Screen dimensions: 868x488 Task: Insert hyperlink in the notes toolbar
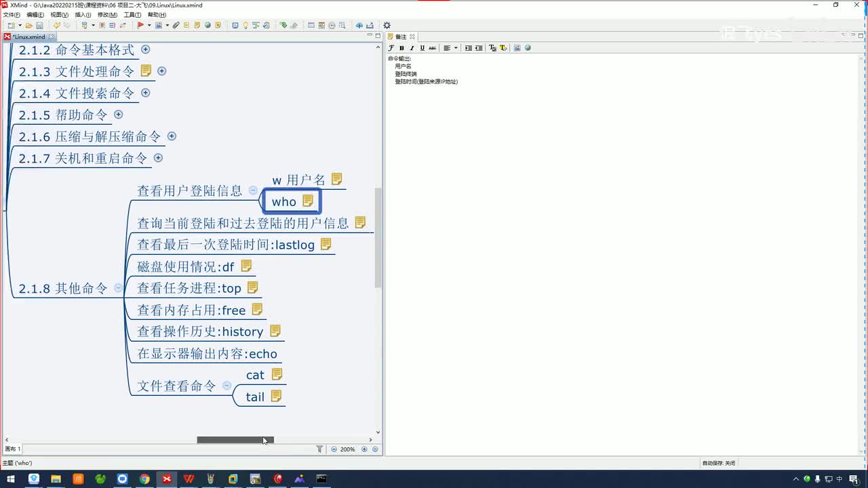tap(528, 48)
